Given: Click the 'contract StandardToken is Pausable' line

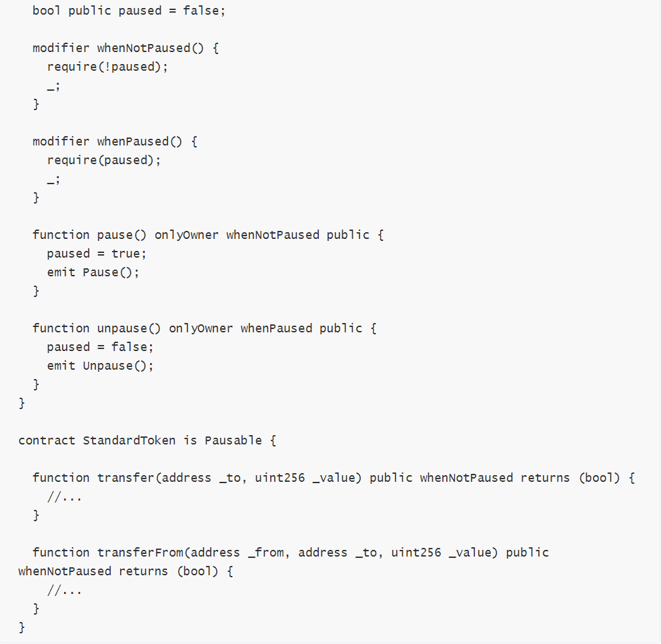Looking at the screenshot, I should 147,440.
